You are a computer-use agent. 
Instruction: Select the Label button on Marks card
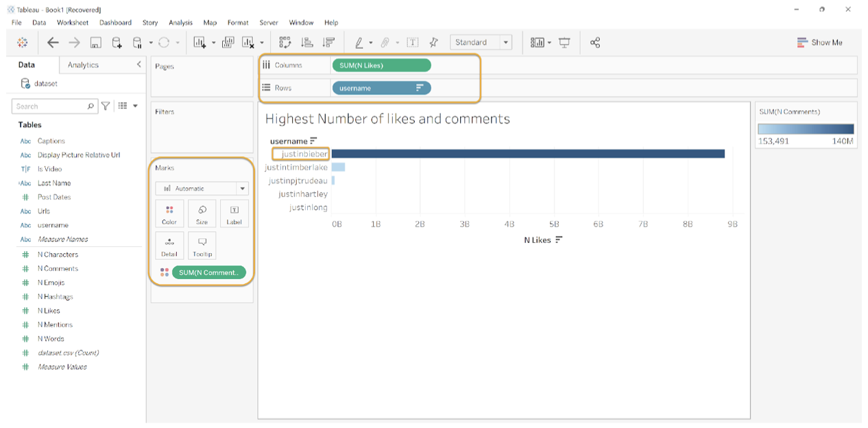pos(234,213)
